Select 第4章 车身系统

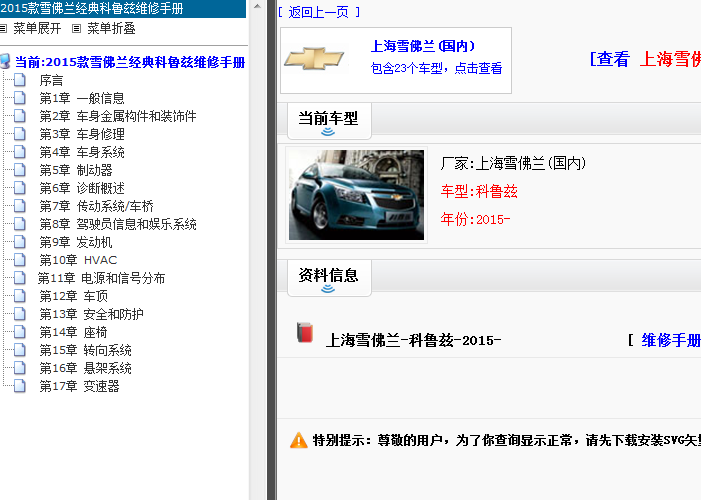82,153
